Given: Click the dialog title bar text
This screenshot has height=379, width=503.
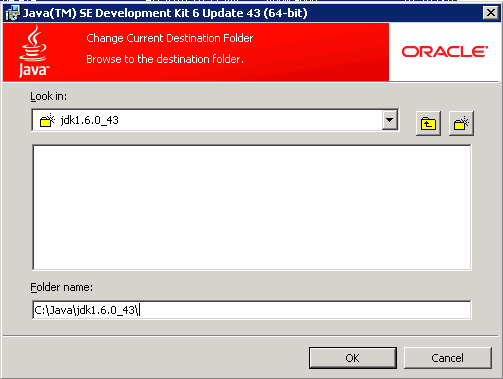Looking at the screenshot, I should point(165,13).
